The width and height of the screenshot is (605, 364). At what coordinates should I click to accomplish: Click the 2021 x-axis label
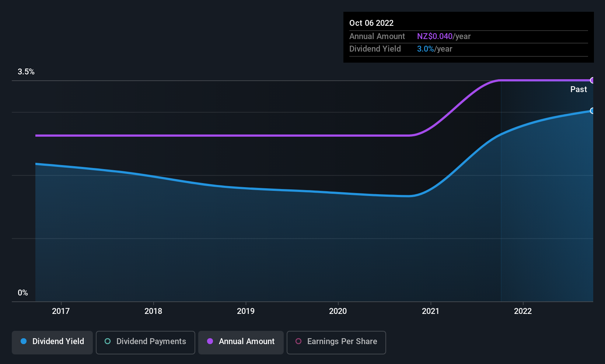[430, 311]
